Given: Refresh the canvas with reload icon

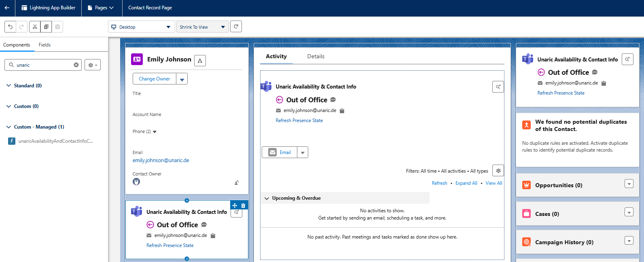Looking at the screenshot, I should point(236,27).
